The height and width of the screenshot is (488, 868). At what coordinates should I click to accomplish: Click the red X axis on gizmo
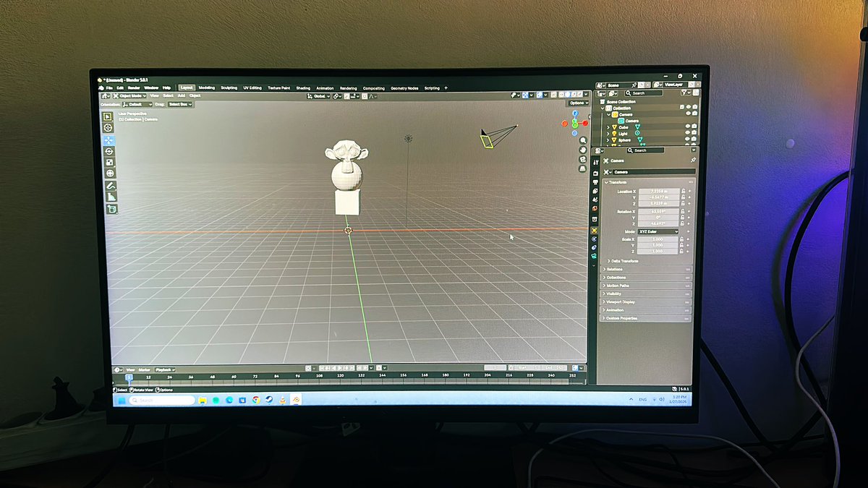pyautogui.click(x=585, y=123)
